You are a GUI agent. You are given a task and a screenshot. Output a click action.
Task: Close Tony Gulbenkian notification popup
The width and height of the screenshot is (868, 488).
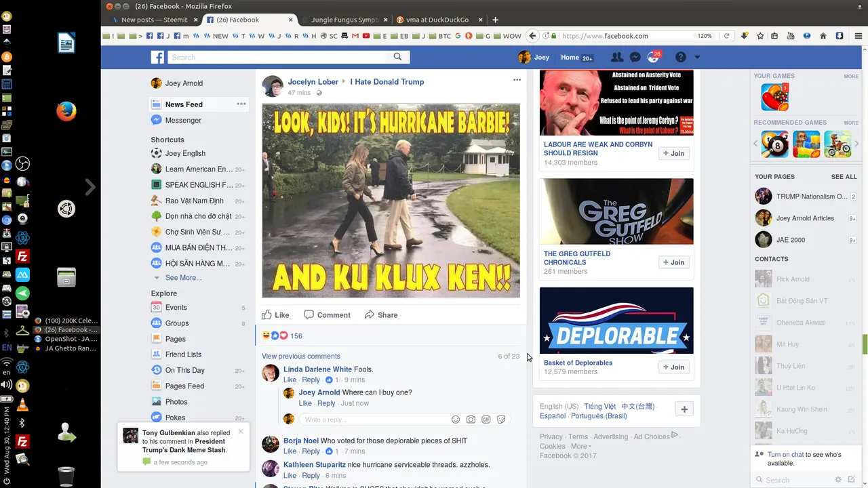(240, 432)
